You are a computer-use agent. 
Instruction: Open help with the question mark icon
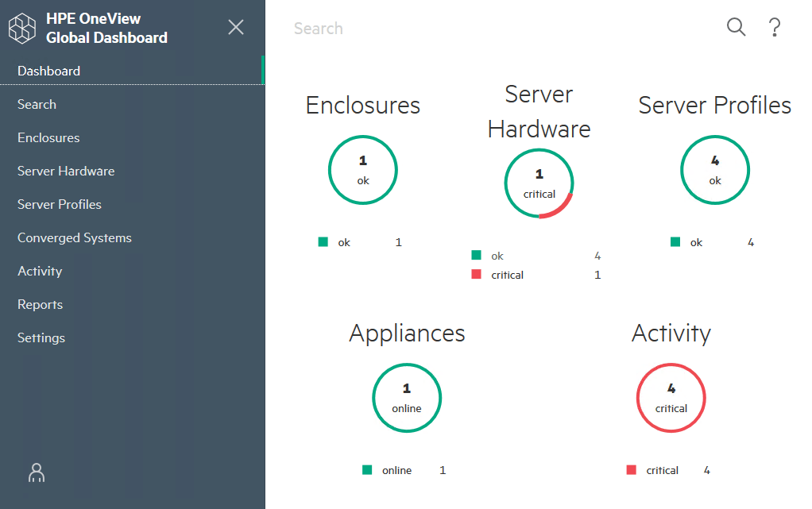(x=775, y=28)
